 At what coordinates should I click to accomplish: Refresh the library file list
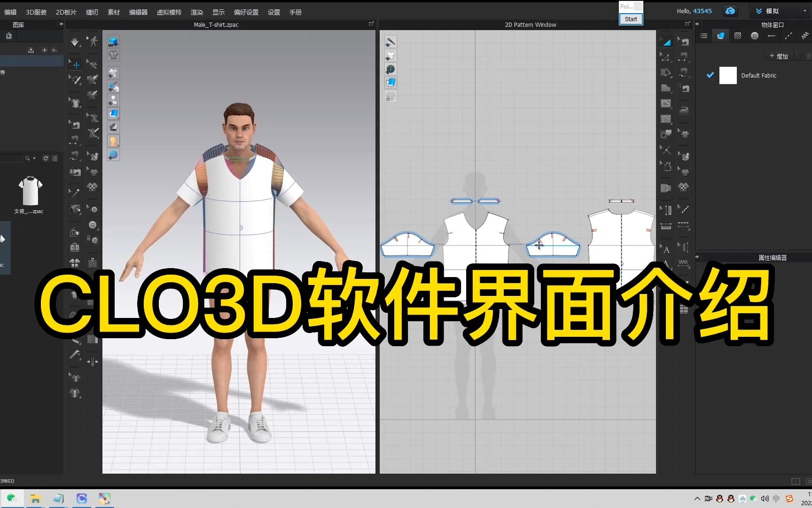(46, 159)
